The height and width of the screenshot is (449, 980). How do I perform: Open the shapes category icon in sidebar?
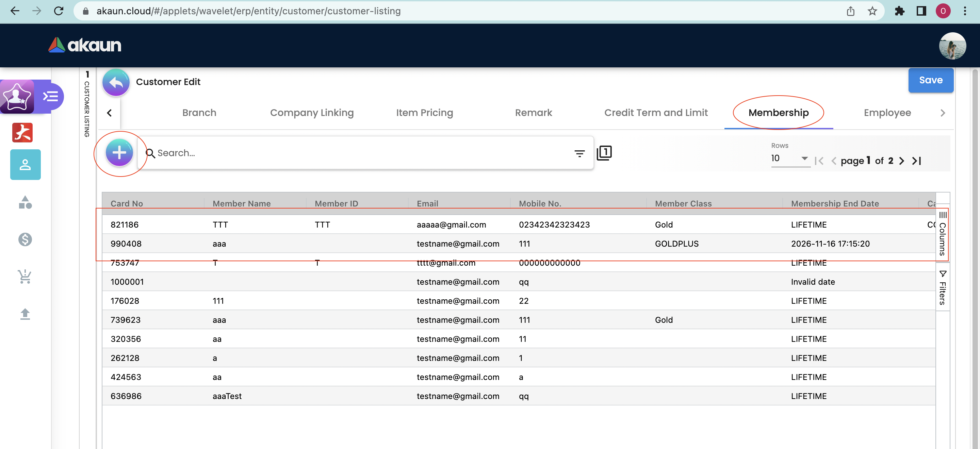25,202
